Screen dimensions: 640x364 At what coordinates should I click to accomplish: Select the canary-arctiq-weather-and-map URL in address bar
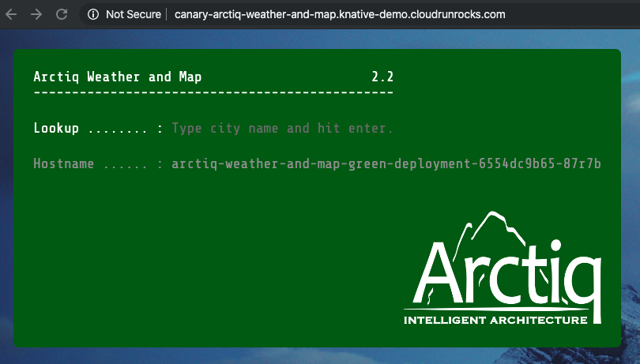pos(340,14)
